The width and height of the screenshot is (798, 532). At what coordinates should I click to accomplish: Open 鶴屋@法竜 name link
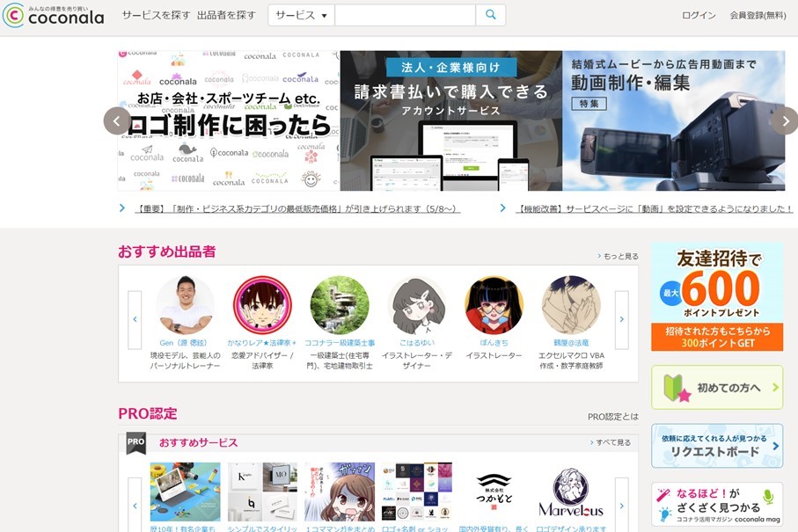pos(571,343)
